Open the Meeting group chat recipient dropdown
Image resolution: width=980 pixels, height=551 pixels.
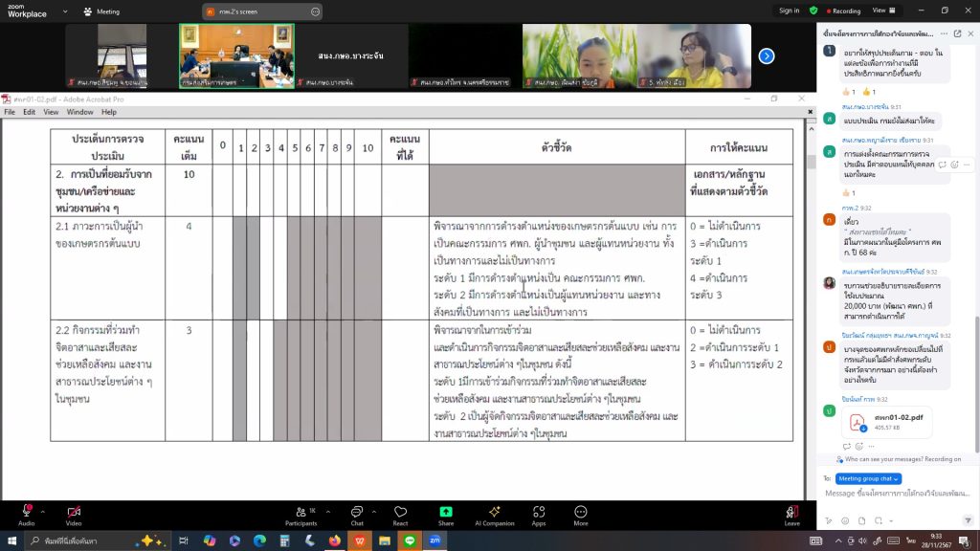(869, 478)
